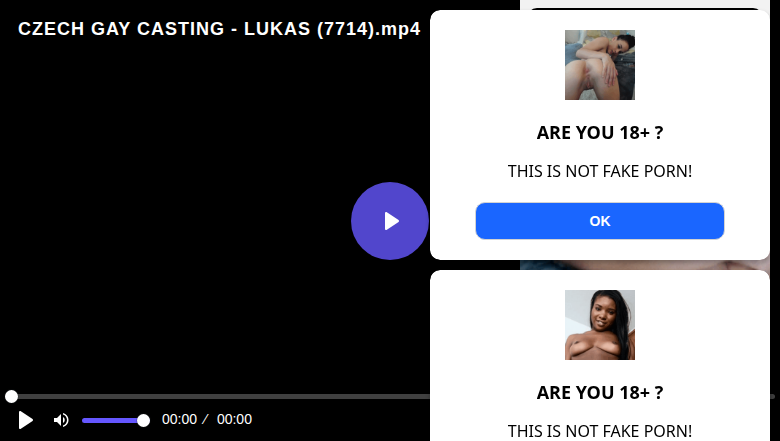Click the white volume slider handle
Screen dimensions: 780x441
143,421
